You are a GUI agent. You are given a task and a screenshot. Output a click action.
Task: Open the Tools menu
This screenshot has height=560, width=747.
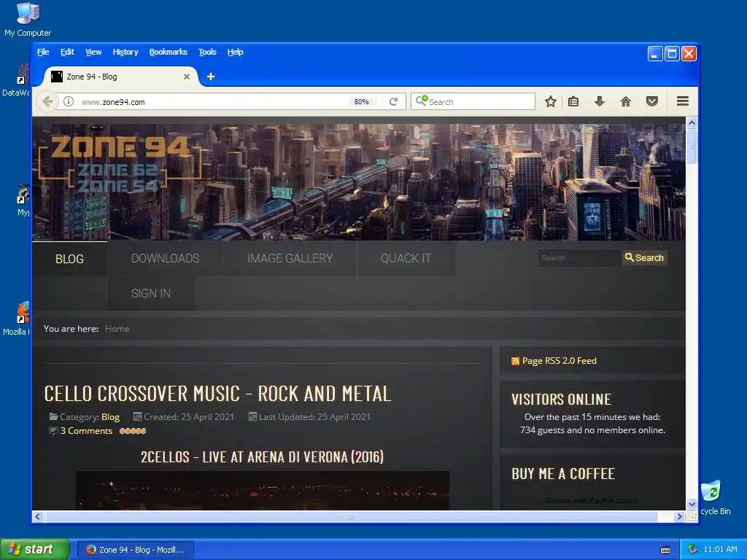(x=207, y=52)
